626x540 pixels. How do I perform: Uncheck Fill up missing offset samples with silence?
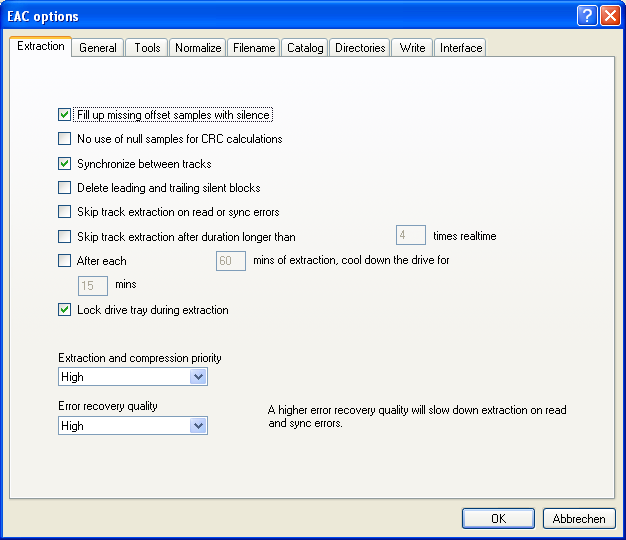coord(65,115)
